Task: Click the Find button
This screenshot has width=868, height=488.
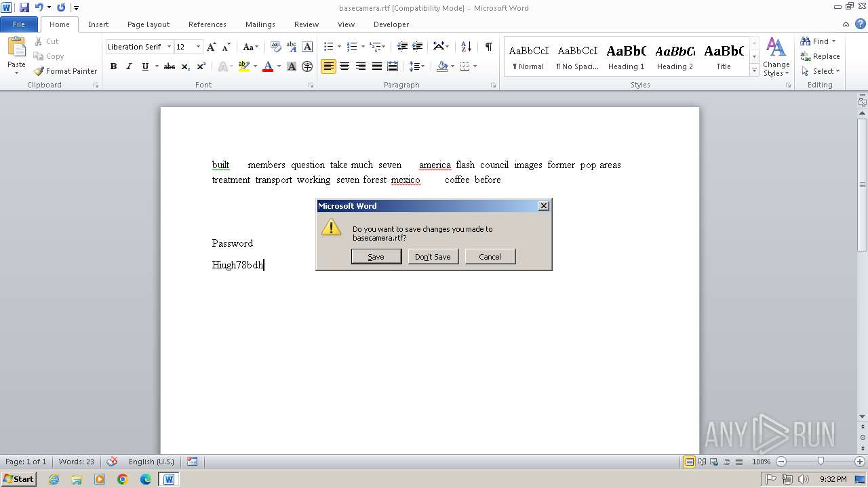Action: tap(814, 41)
